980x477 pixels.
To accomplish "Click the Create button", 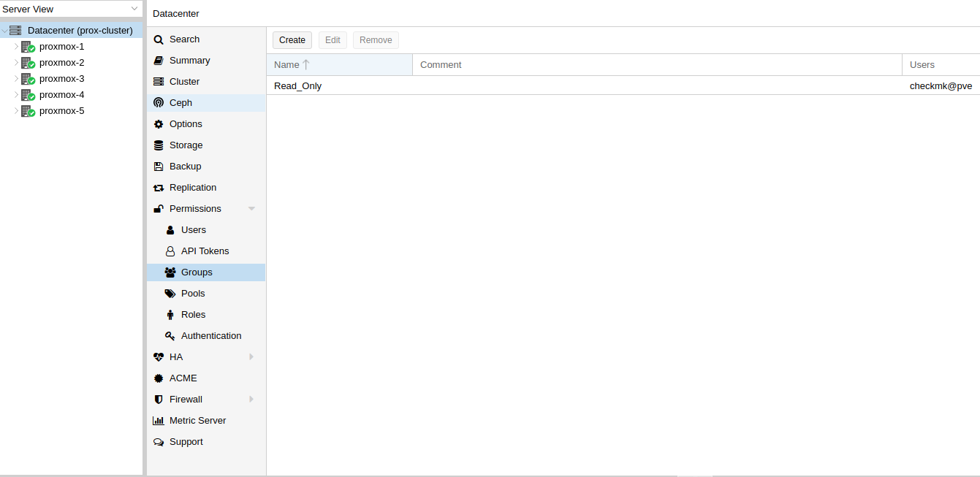I will pos(292,39).
